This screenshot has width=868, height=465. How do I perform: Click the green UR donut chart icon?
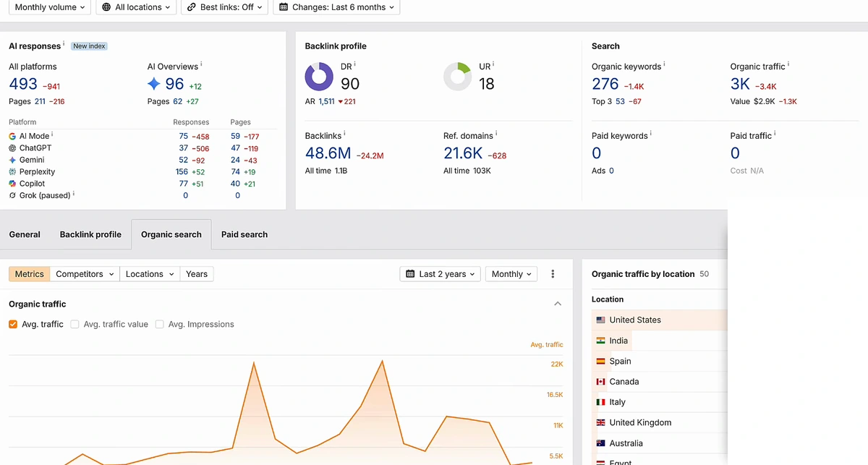(x=458, y=77)
